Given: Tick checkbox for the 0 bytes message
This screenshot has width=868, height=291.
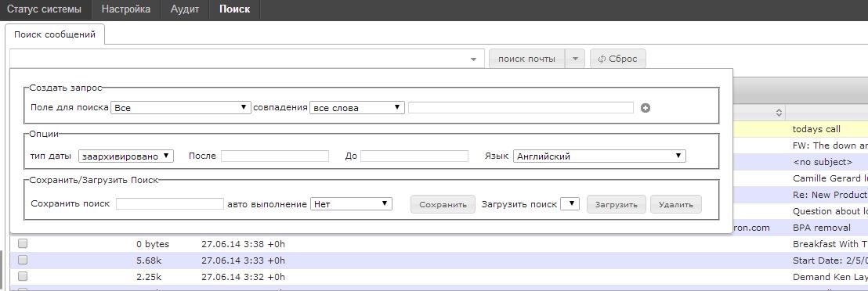Looking at the screenshot, I should (23, 243).
